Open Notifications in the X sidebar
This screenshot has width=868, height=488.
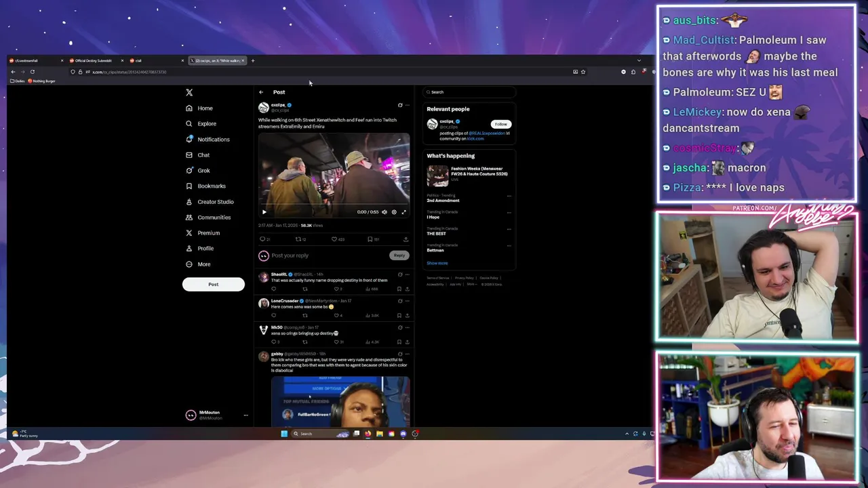(208, 140)
